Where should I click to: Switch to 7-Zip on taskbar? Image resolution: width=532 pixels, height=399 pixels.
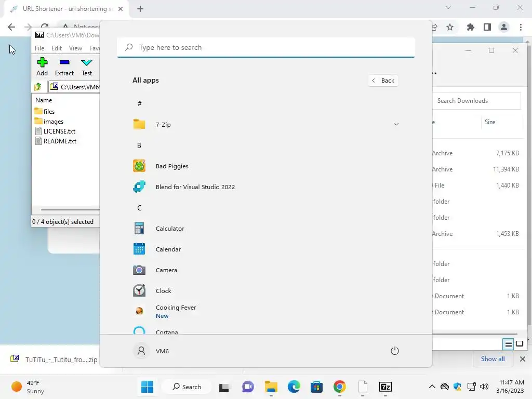tap(385, 387)
